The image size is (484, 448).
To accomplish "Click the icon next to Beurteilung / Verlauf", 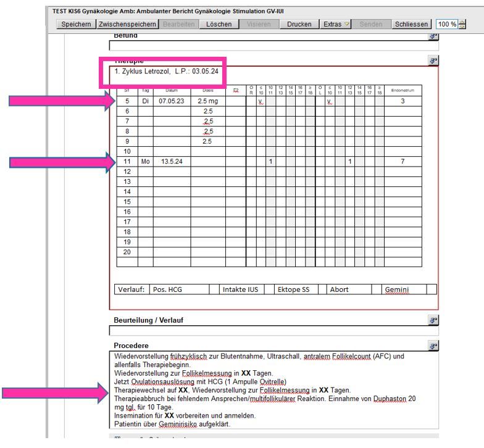I will [433, 320].
